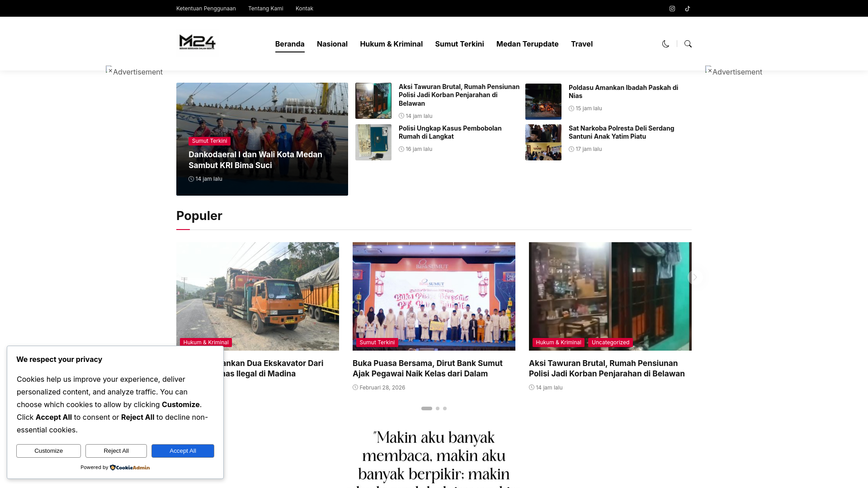
Task: Toggle dark mode moon icon
Action: coord(665,44)
